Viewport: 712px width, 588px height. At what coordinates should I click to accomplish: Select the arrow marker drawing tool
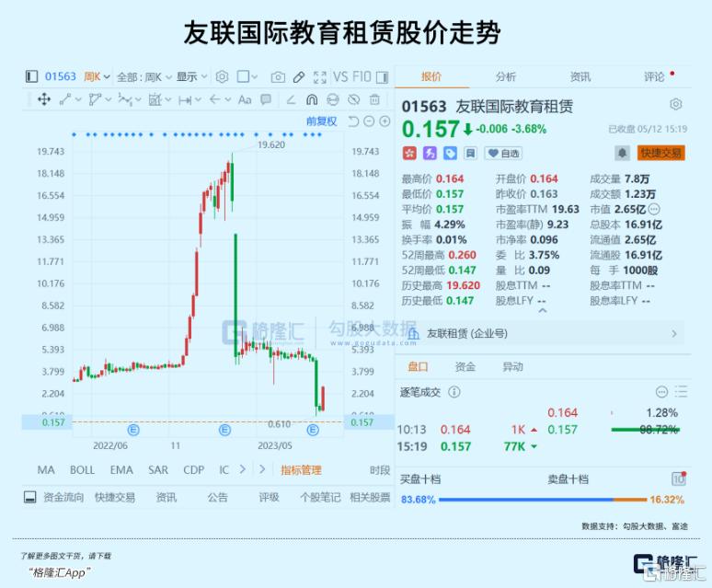tap(215, 99)
